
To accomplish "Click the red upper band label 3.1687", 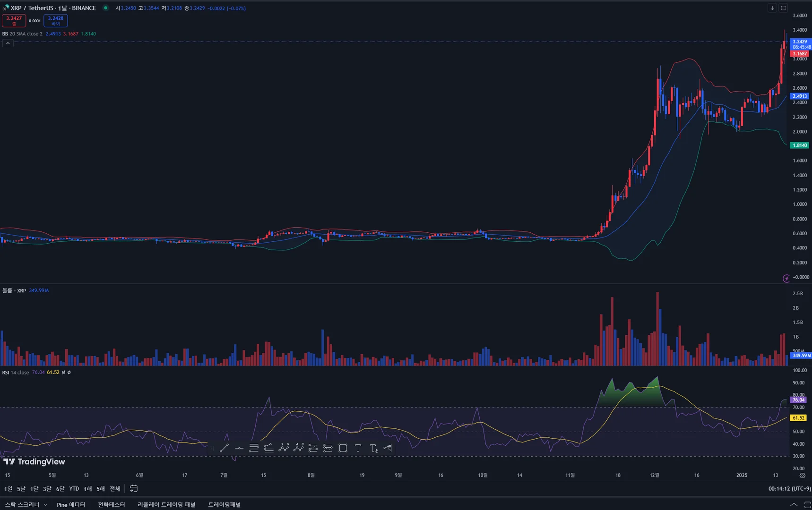I will [800, 53].
